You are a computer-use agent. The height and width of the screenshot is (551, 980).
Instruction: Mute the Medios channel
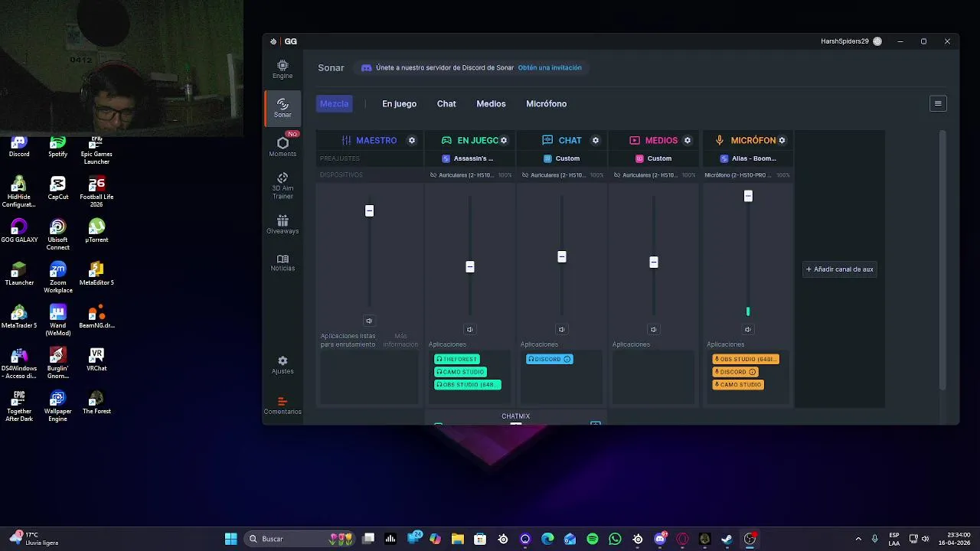(653, 330)
